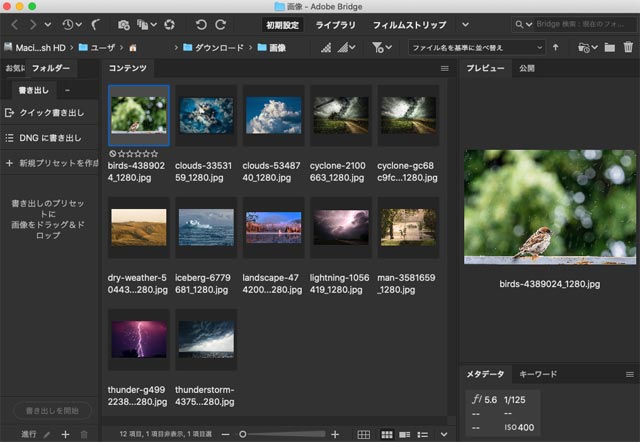Delete export job trash icon
Image resolution: width=640 pixels, height=442 pixels.
click(84, 435)
